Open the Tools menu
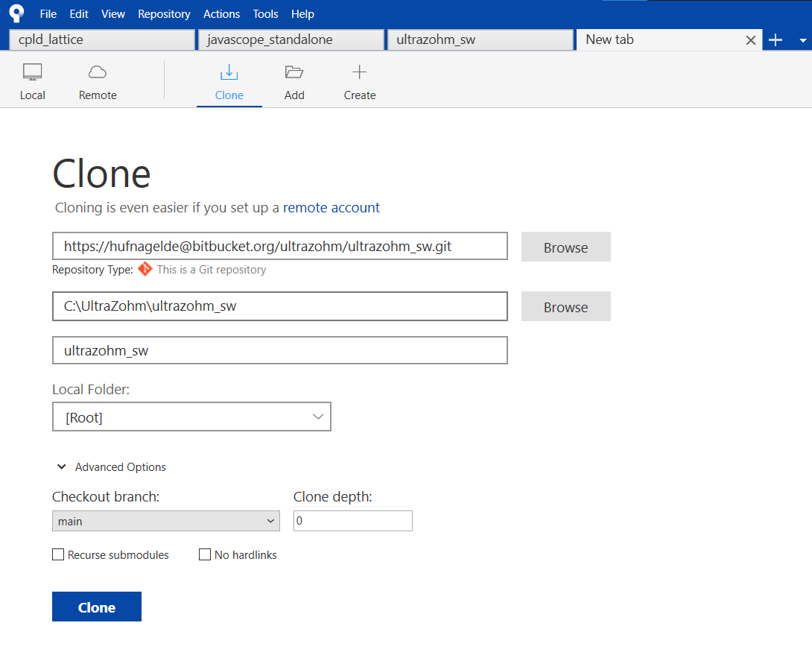The image size is (812, 652). click(265, 13)
